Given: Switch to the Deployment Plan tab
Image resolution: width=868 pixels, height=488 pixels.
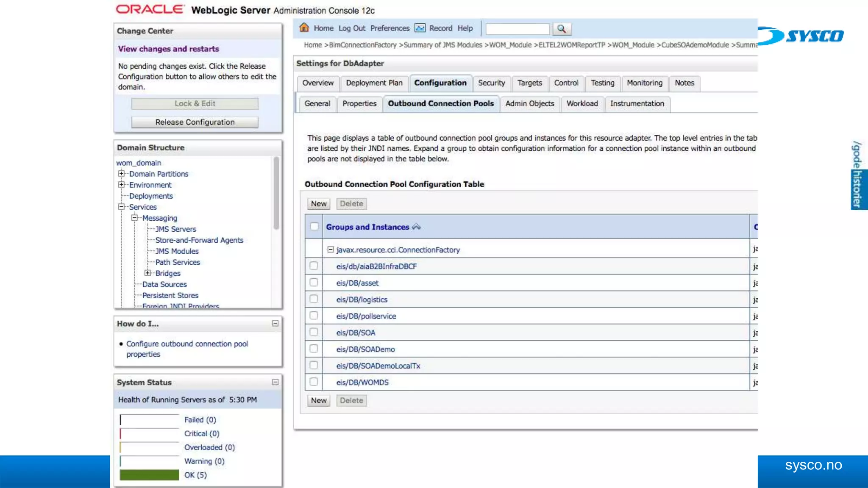Looking at the screenshot, I should 374,83.
